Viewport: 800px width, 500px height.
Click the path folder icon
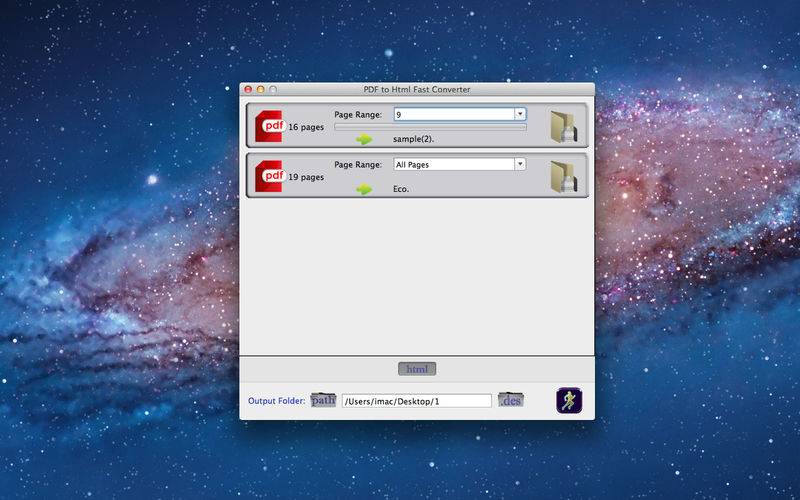pyautogui.click(x=323, y=401)
